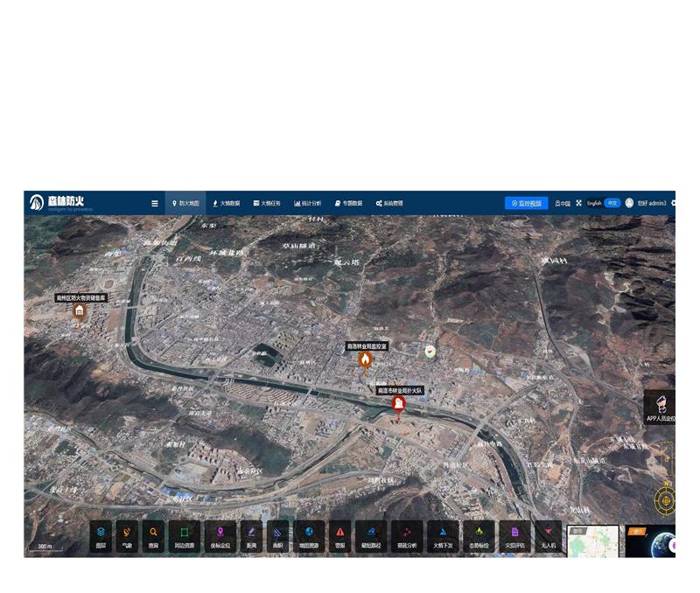Click the 气象 weather tool icon
This screenshot has height=593, width=700.
(127, 534)
